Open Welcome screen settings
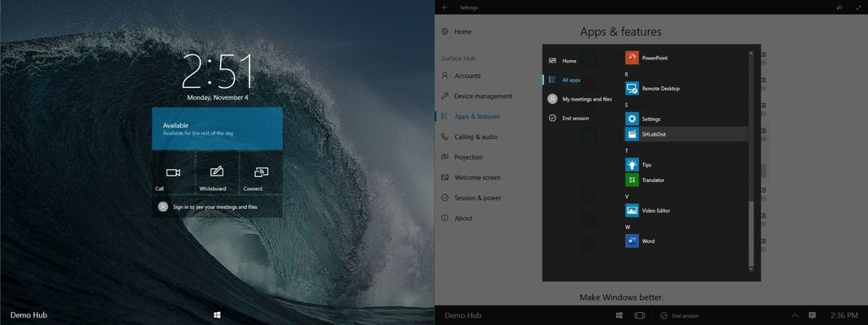The image size is (868, 325). pos(471,178)
